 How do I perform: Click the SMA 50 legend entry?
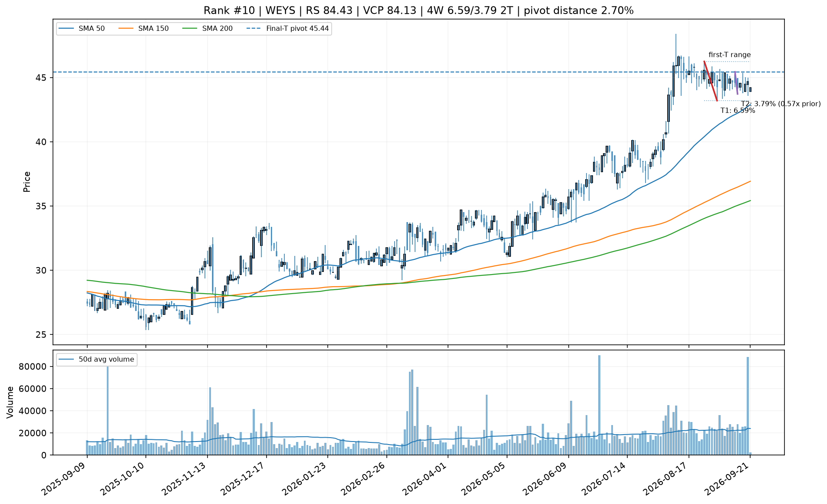click(82, 29)
